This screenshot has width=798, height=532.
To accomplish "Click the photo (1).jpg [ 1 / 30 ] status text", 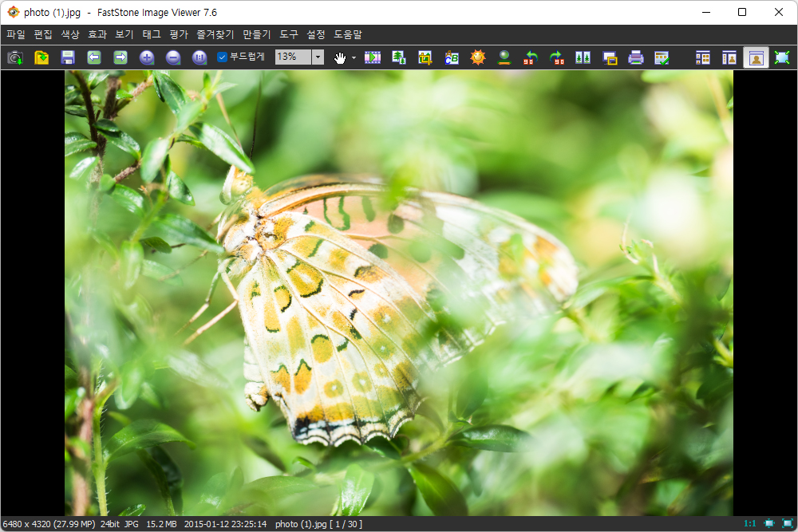I will (318, 524).
